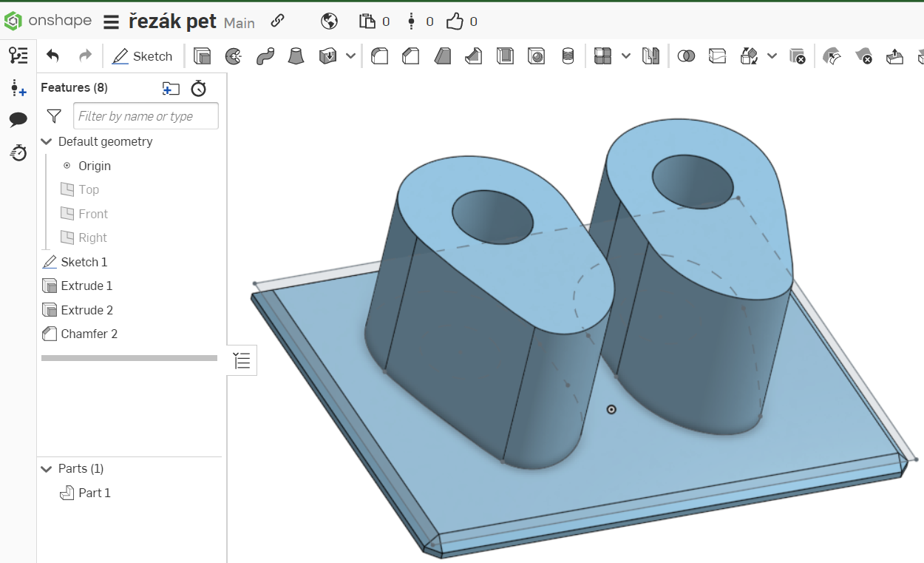This screenshot has height=563, width=924.
Task: Collapse the Parts (1) section
Action: point(47,469)
